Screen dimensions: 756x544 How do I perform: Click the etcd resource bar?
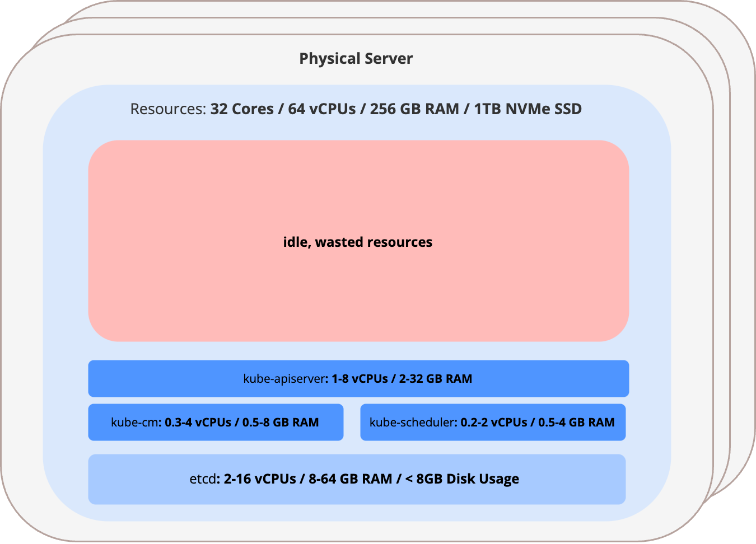click(x=357, y=479)
